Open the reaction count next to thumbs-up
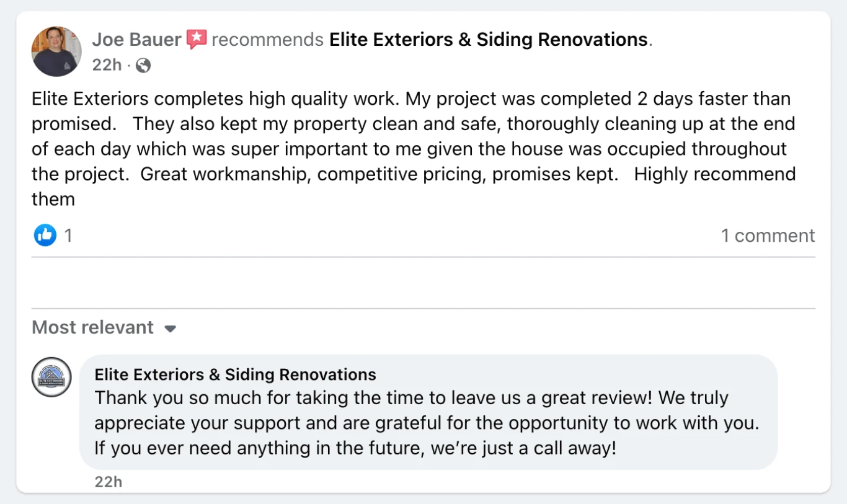This screenshot has width=847, height=504. [x=68, y=236]
